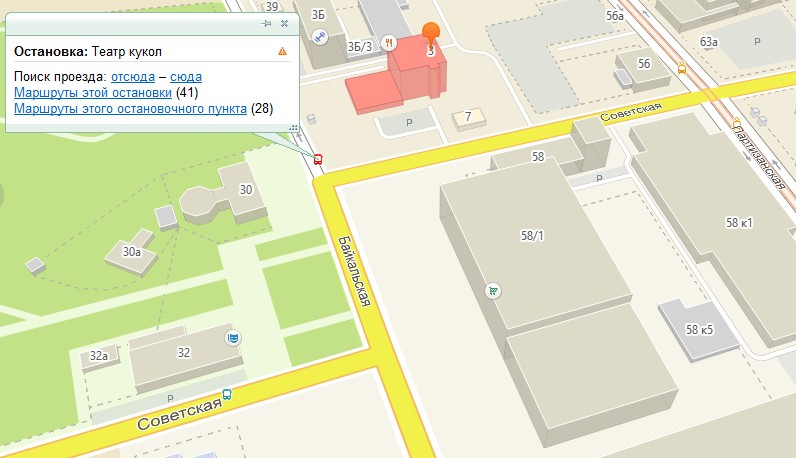Pin the Театр кукол stop popup
The width and height of the screenshot is (796, 458).
(x=266, y=23)
